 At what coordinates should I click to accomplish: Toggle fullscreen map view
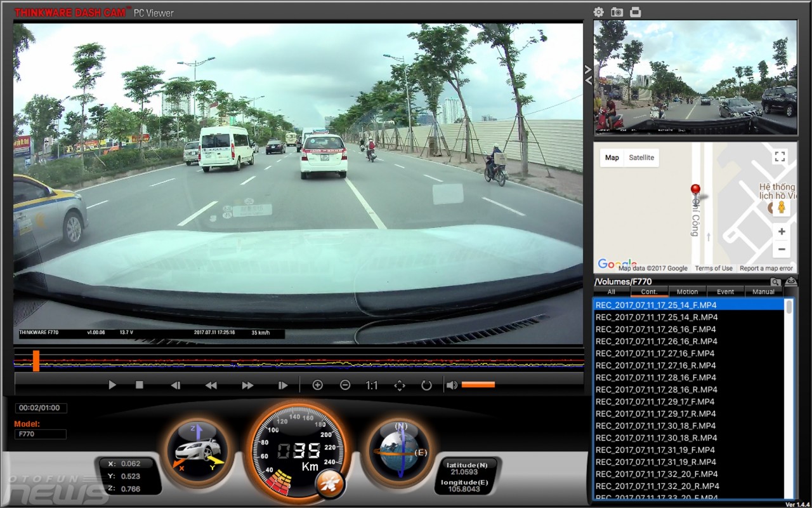[780, 156]
